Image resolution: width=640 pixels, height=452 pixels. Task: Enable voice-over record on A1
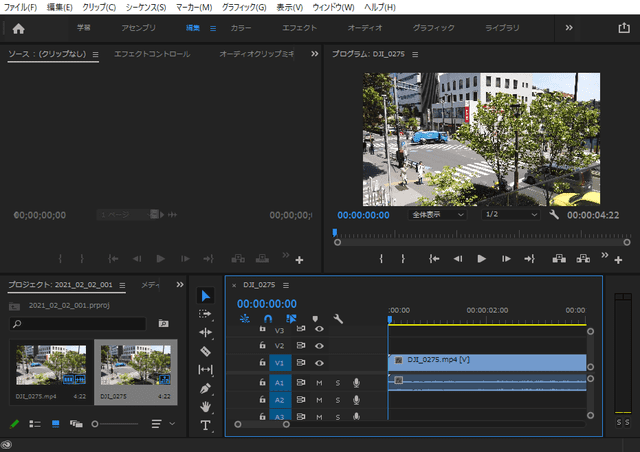click(356, 383)
